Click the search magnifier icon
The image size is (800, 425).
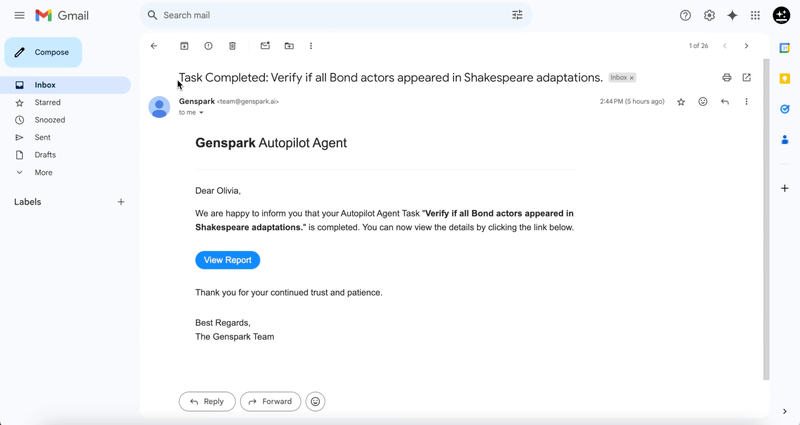tap(152, 15)
